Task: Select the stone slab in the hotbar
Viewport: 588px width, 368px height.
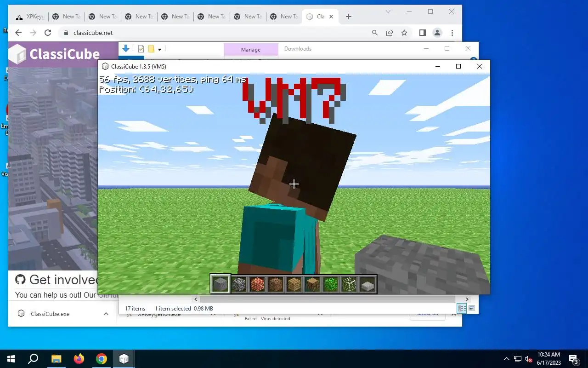Action: pos(367,285)
